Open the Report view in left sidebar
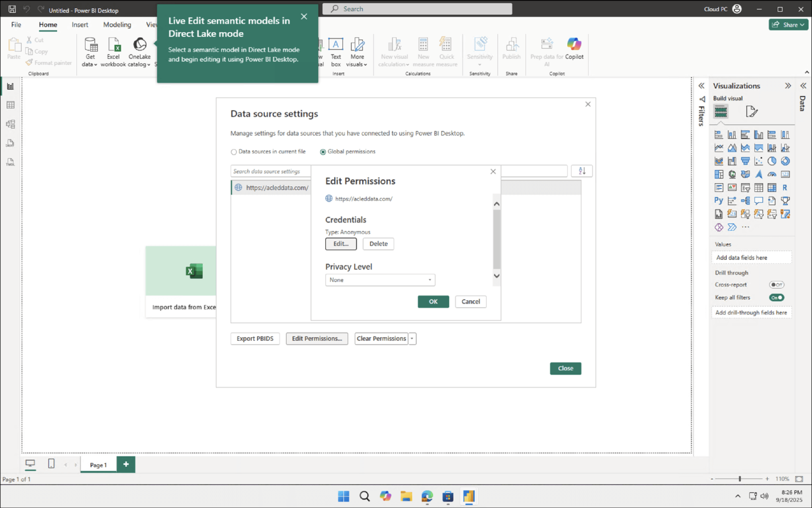The width and height of the screenshot is (812, 508). tap(10, 86)
